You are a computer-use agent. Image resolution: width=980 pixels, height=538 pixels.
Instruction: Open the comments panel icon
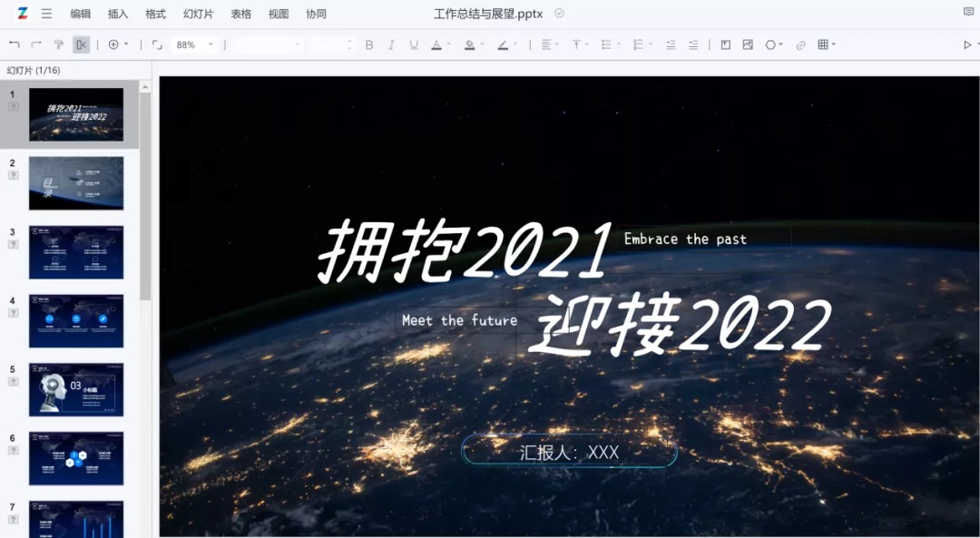(969, 11)
